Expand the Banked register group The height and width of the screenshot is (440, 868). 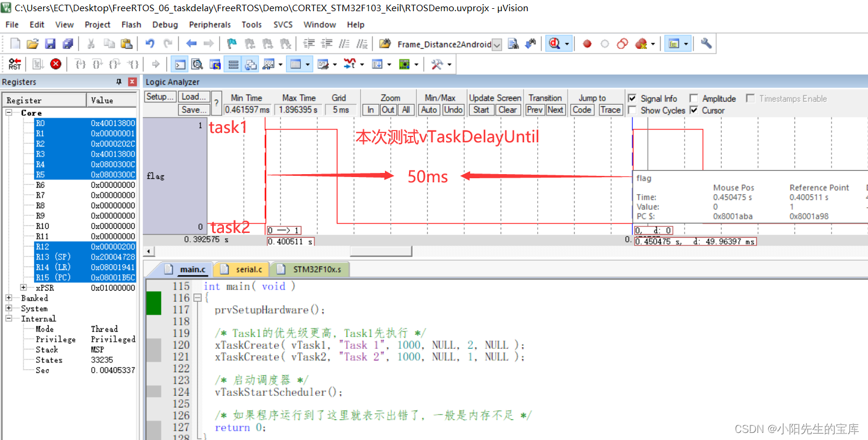click(9, 298)
